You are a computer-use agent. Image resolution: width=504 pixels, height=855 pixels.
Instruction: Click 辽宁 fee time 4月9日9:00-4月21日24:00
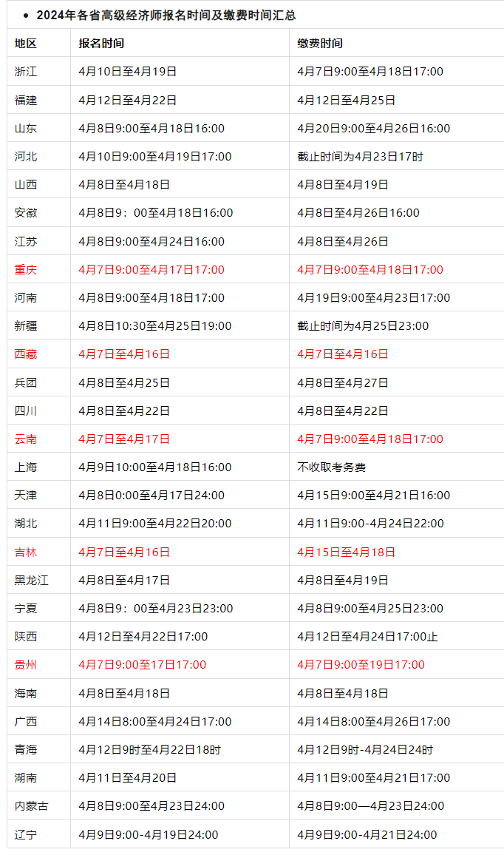tap(367, 834)
